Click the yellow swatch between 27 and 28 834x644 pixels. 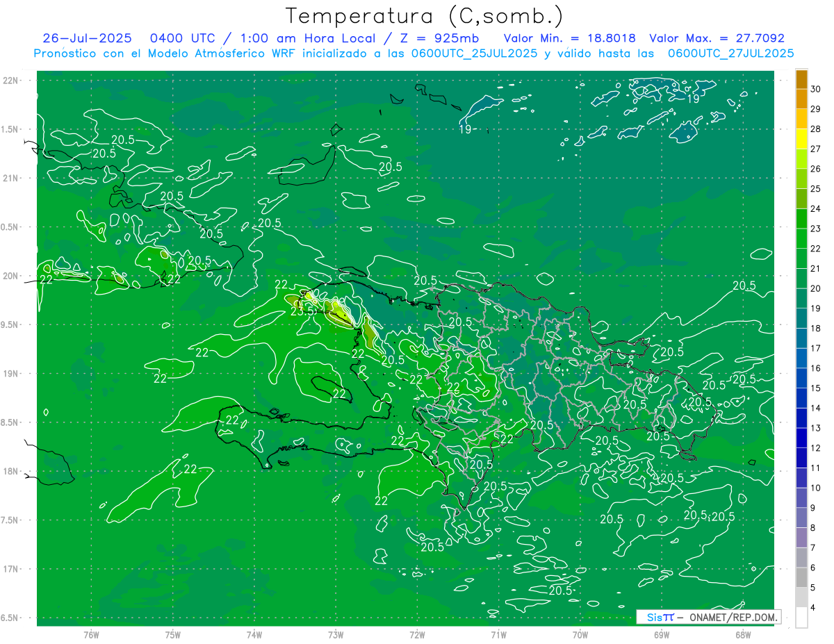tap(801, 139)
